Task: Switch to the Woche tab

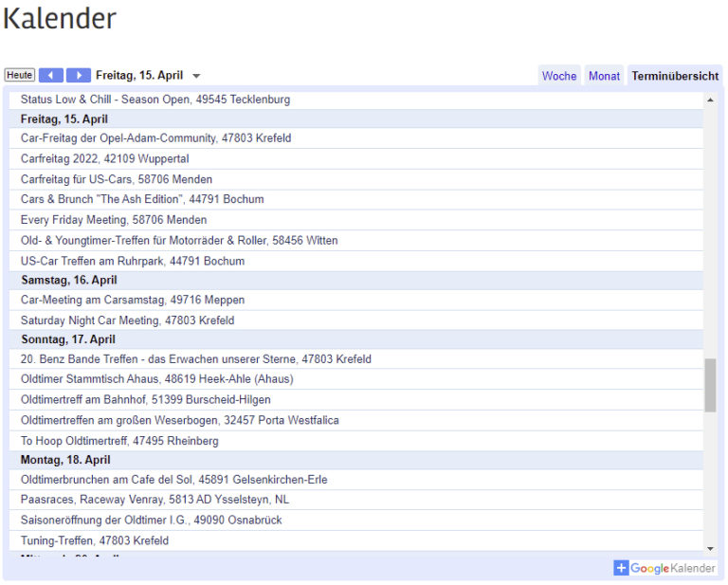Action: 559,76
